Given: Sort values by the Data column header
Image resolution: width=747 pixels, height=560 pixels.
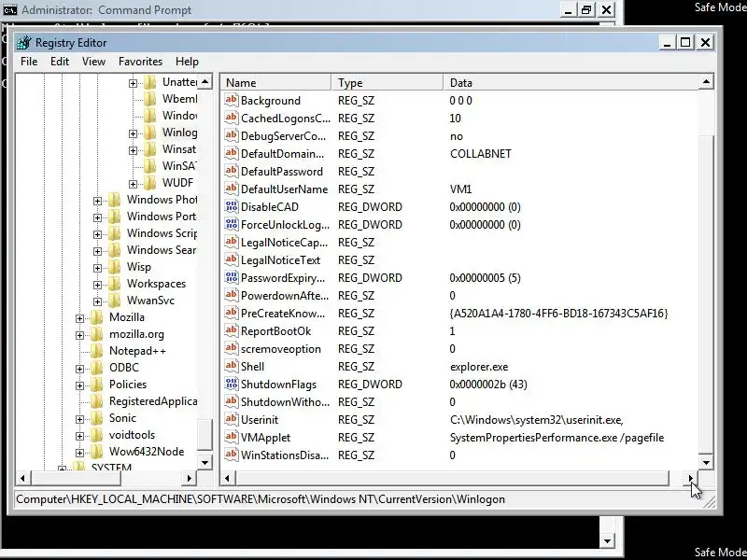Looking at the screenshot, I should 571,82.
